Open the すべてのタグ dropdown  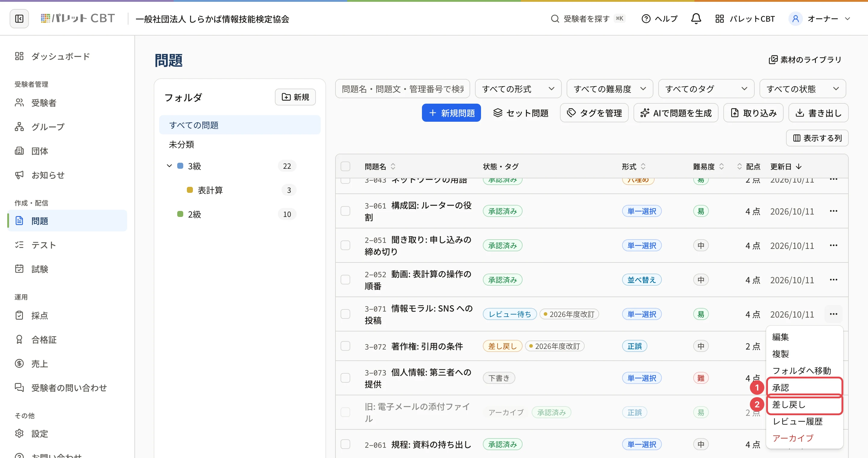point(706,89)
